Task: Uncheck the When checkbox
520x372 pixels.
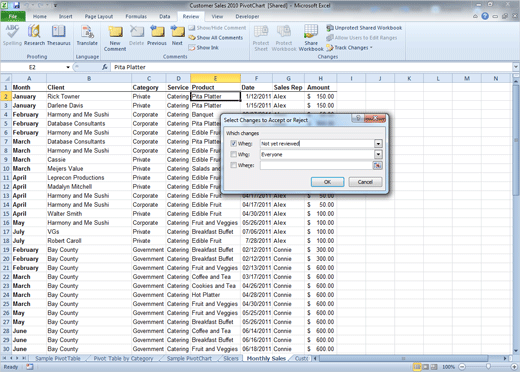Action: coord(233,143)
